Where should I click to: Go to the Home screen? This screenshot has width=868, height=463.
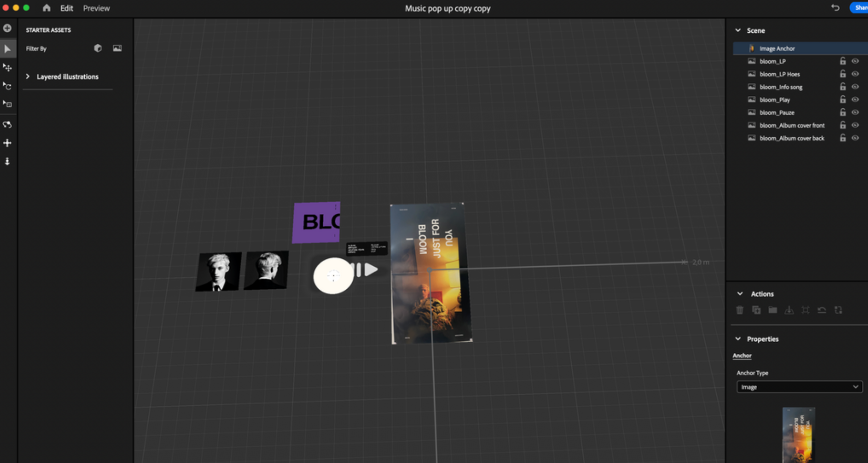(47, 8)
